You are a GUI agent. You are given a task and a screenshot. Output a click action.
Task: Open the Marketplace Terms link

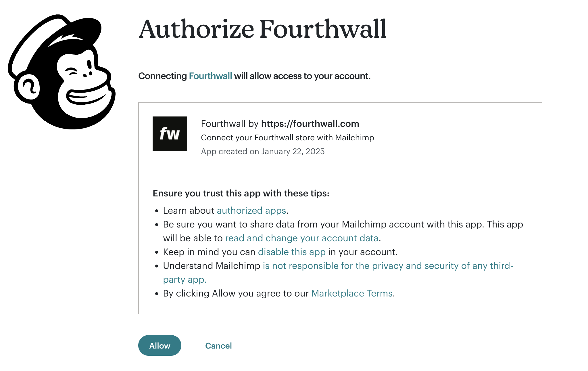[352, 293]
